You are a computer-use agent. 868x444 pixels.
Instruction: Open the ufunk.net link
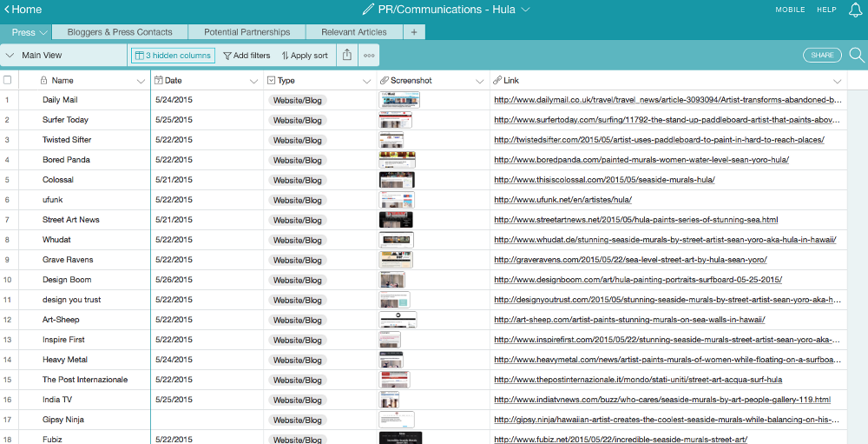563,200
